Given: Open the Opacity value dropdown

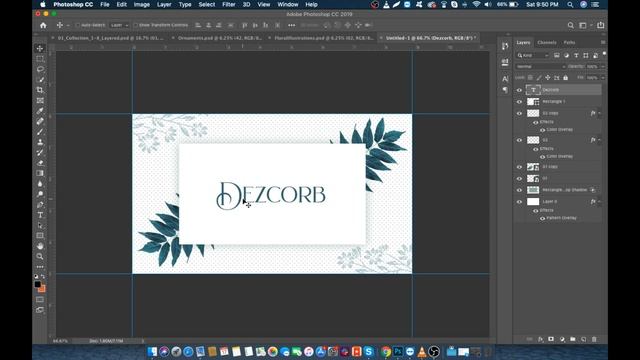Looking at the screenshot, I should [603, 67].
